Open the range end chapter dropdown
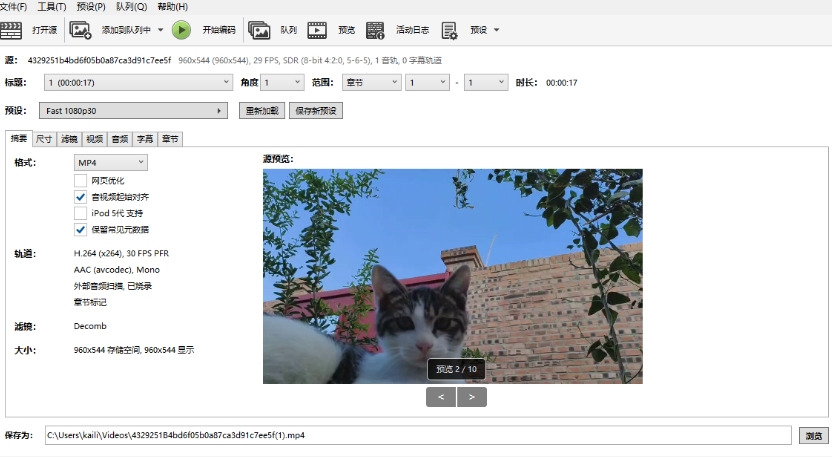Viewport: 832px width, 457px height. 486,82
